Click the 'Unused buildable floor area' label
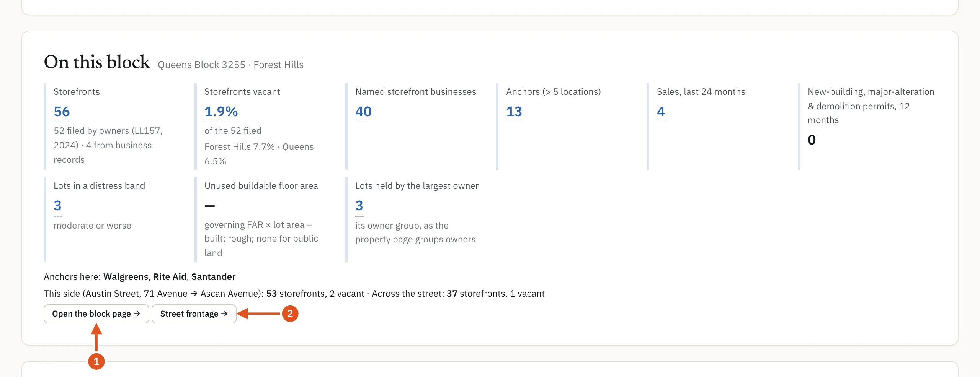 coord(261,186)
